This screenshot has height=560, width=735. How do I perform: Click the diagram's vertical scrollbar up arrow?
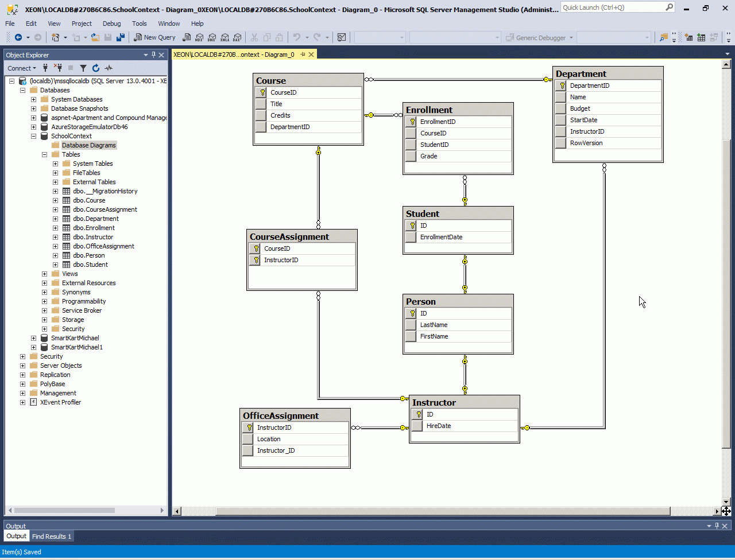726,65
